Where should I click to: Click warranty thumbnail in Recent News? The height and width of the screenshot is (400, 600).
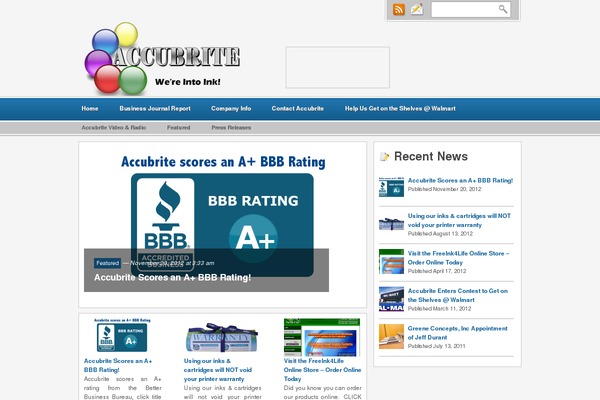391,224
